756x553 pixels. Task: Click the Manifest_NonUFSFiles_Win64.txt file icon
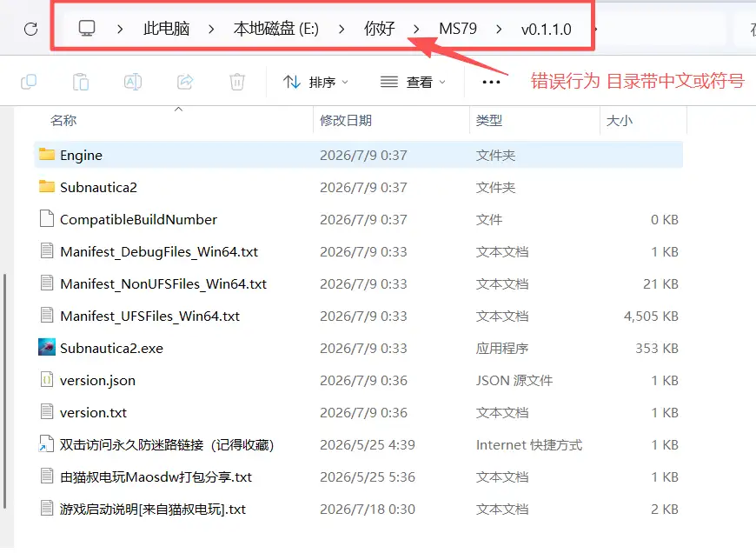click(47, 283)
